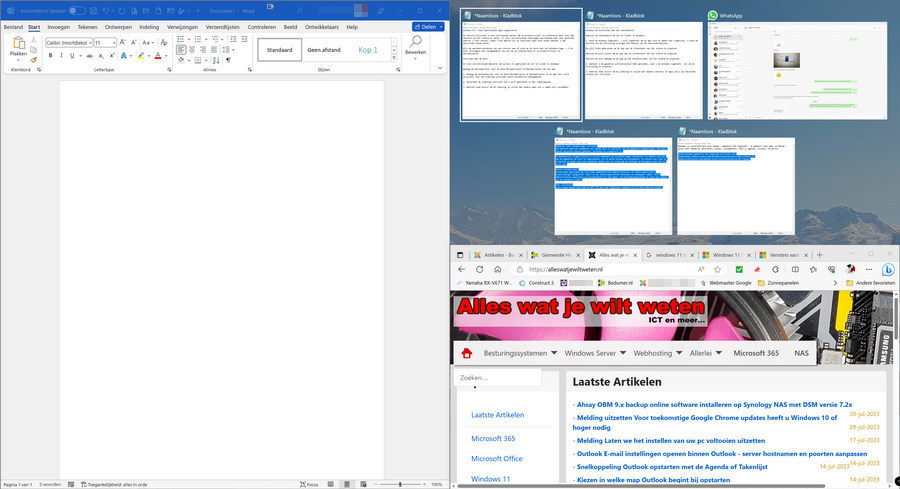Image resolution: width=900 pixels, height=489 pixels.
Task: Show paragraph marks with the pilcrow icon
Action: pos(228,60)
